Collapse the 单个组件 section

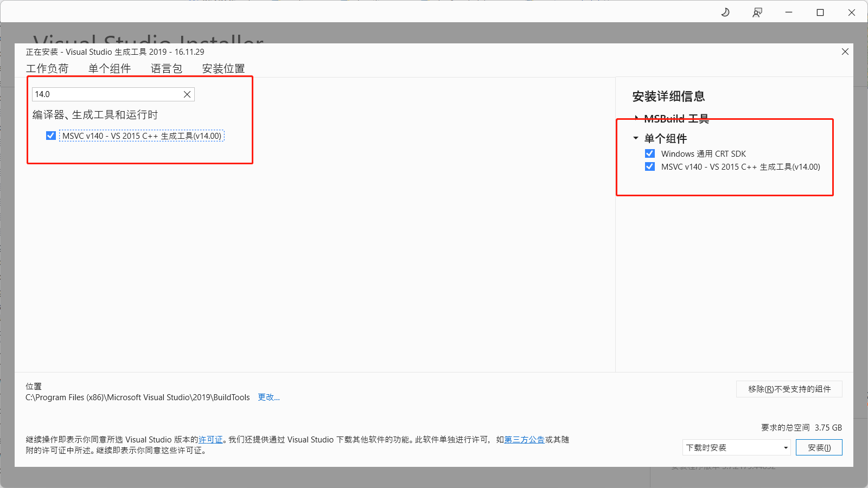point(636,138)
